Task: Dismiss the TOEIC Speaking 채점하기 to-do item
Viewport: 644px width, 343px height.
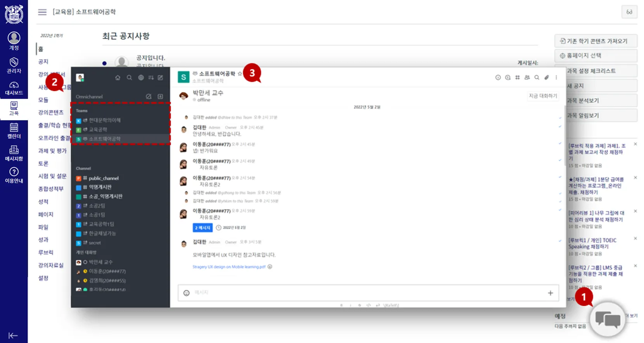Action: 635,239
